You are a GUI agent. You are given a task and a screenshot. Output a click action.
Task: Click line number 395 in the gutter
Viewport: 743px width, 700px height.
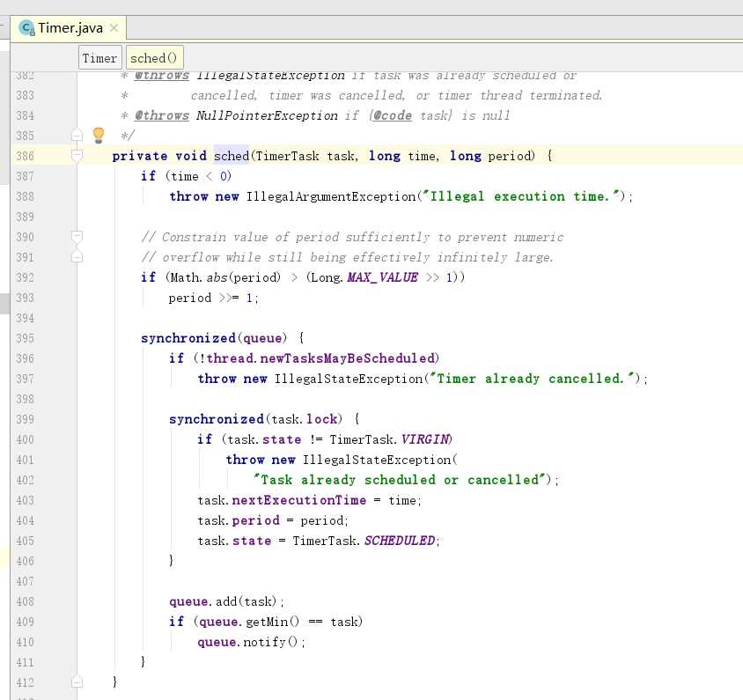[x=26, y=338]
